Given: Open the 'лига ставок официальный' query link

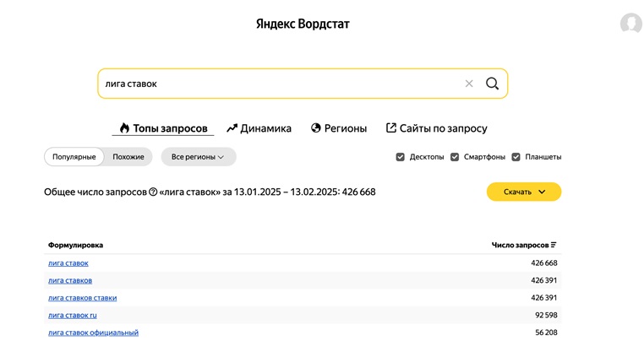Looking at the screenshot, I should 93,333.
